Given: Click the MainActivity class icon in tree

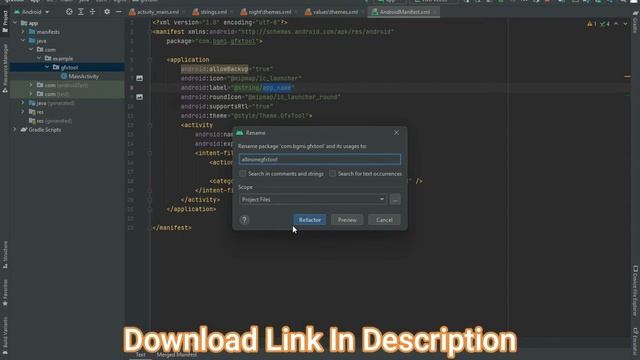Looking at the screenshot, I should (x=64, y=76).
